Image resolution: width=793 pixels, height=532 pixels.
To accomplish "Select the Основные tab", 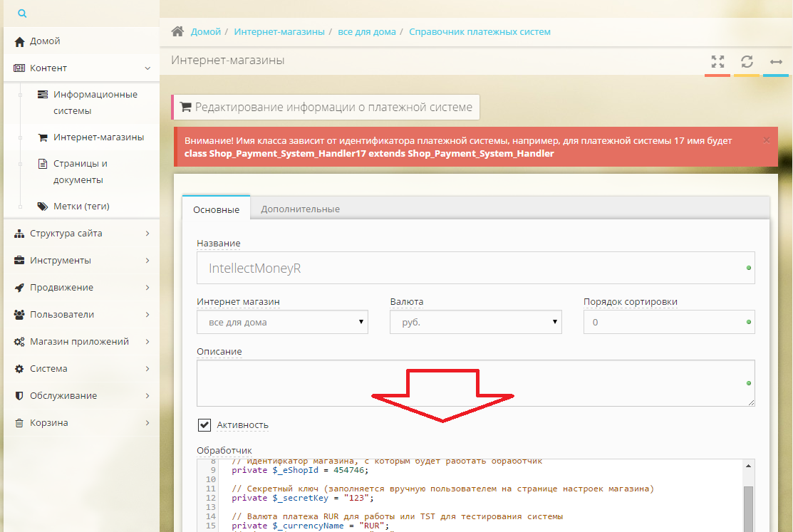I will 217,209.
